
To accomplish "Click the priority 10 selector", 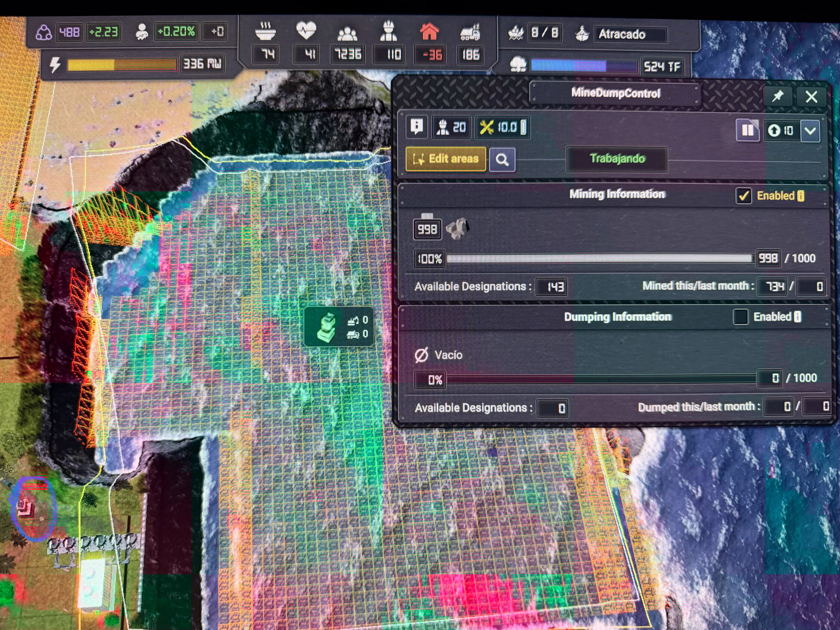I will [x=782, y=130].
